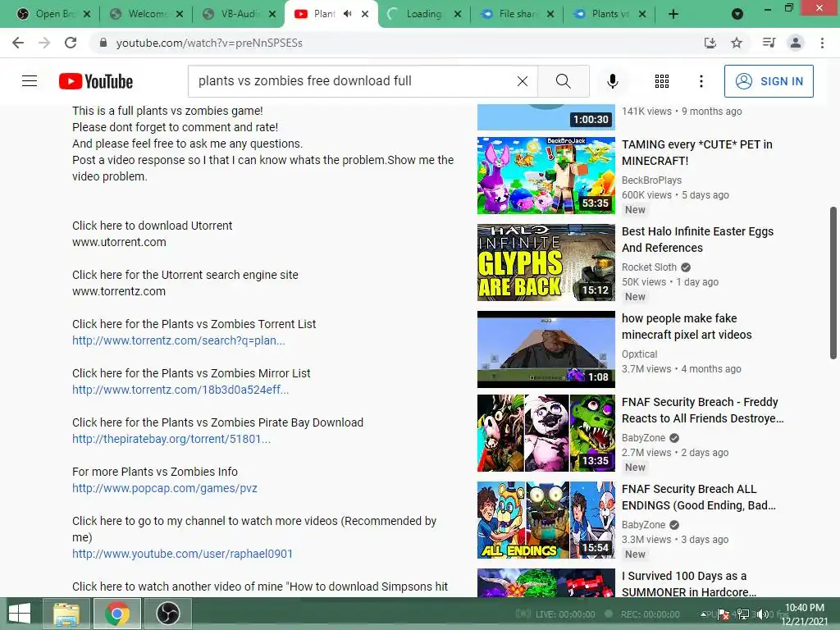Switch to the last Plants vs tab

pos(609,14)
